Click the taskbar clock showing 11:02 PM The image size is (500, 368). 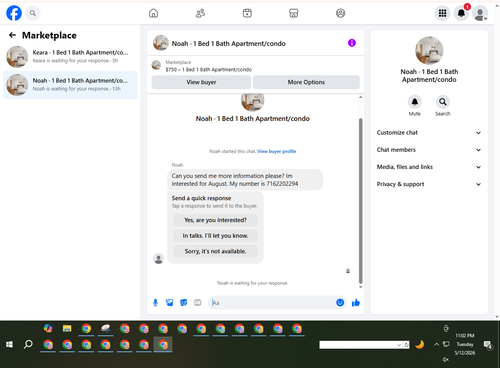465,344
